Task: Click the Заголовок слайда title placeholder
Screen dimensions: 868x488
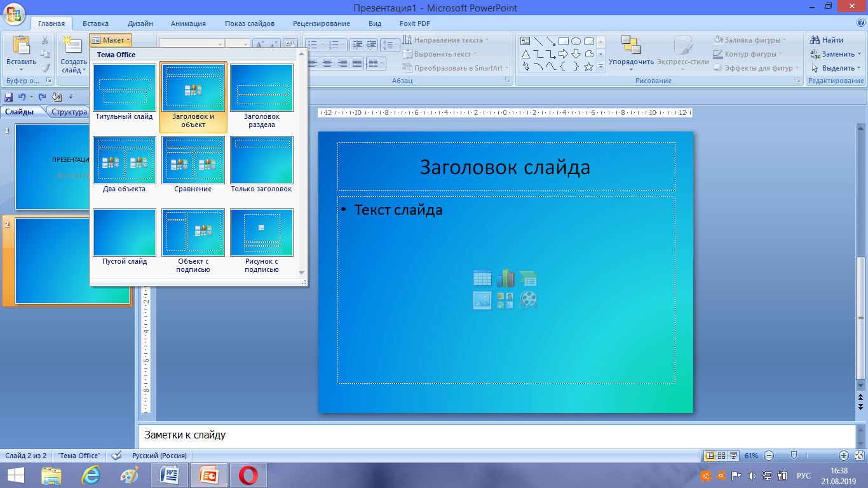Action: click(506, 166)
